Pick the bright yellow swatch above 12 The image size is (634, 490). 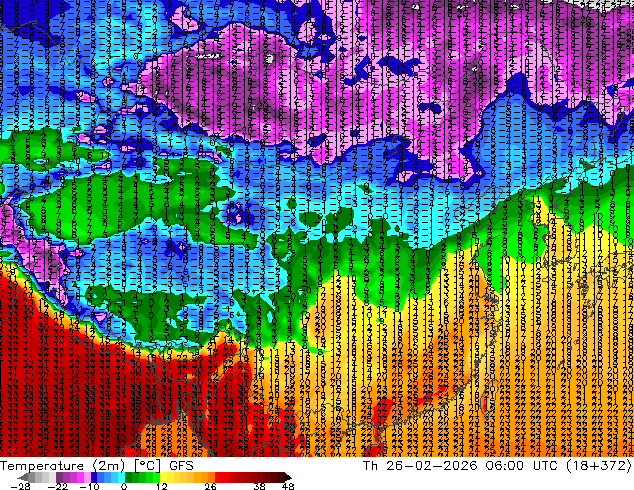pyautogui.click(x=163, y=477)
